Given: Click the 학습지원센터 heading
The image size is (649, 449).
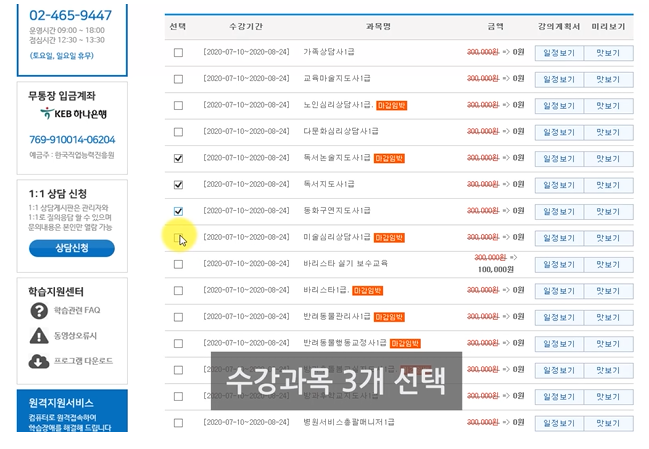Looking at the screenshot, I should 56,292.
